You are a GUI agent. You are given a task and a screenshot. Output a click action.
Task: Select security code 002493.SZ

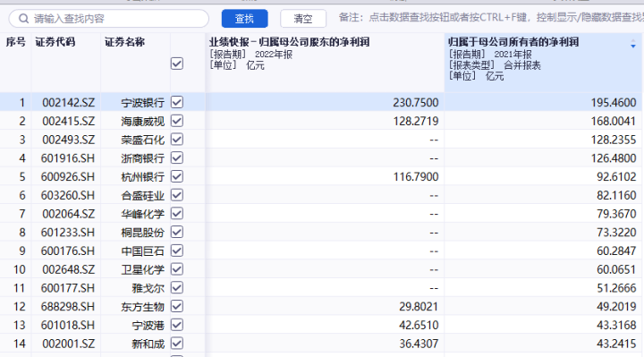pyautogui.click(x=69, y=140)
